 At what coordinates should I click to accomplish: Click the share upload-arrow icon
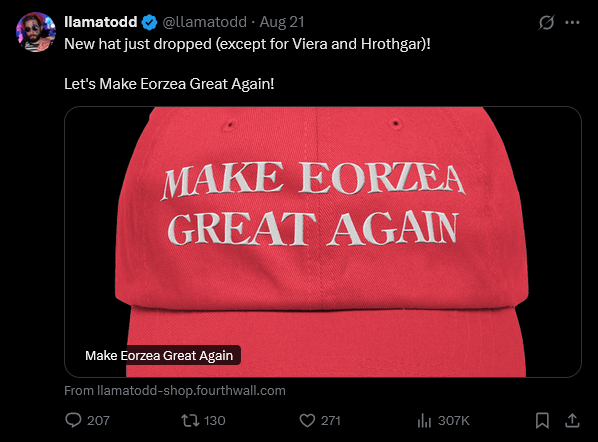tap(572, 420)
